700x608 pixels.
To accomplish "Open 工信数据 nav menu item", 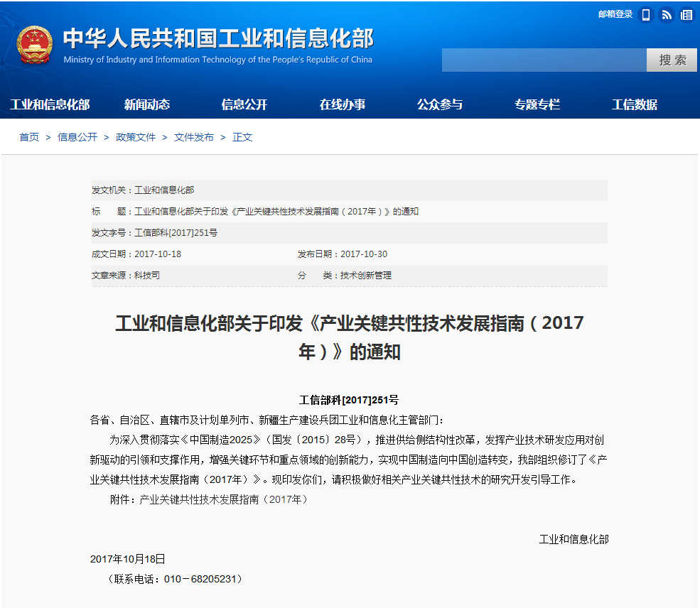I will pos(635,104).
